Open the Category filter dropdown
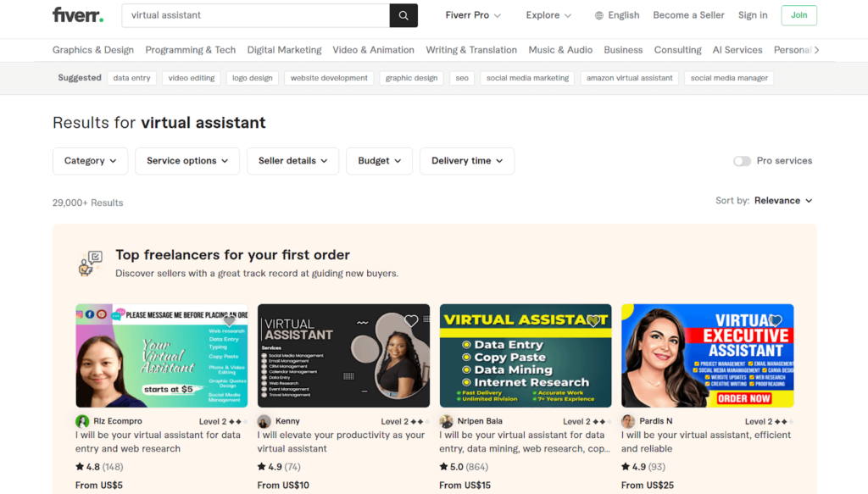The image size is (868, 494). (x=90, y=161)
